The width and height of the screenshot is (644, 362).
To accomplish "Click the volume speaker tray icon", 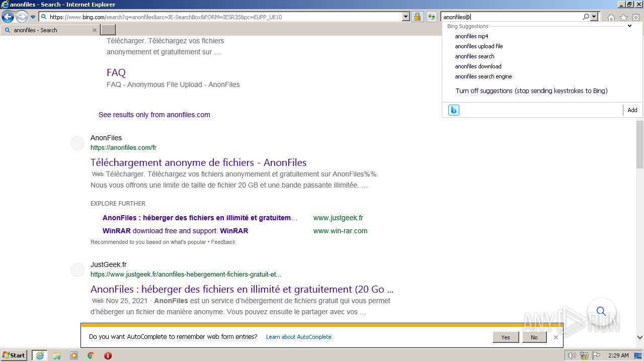I will coord(572,355).
